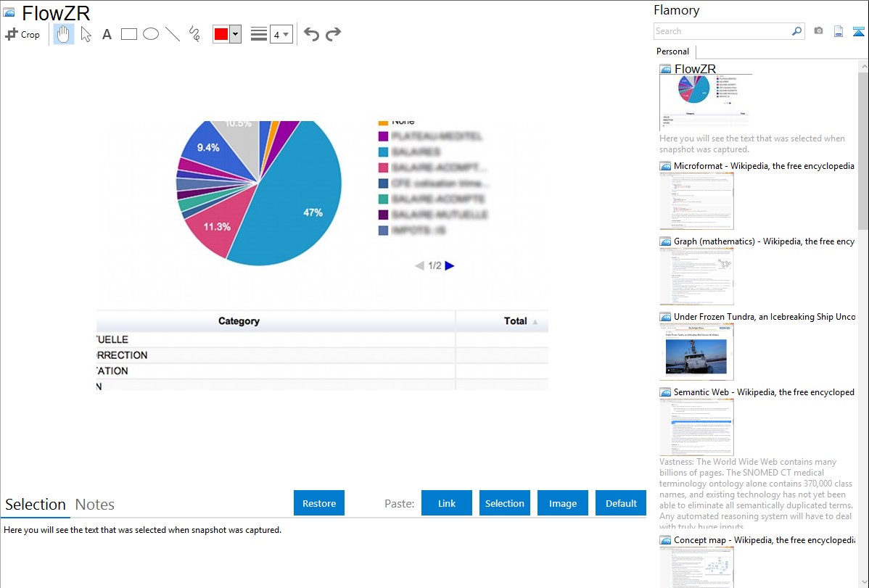Select the rectangle drawing tool
The image size is (869, 588).
click(x=129, y=34)
